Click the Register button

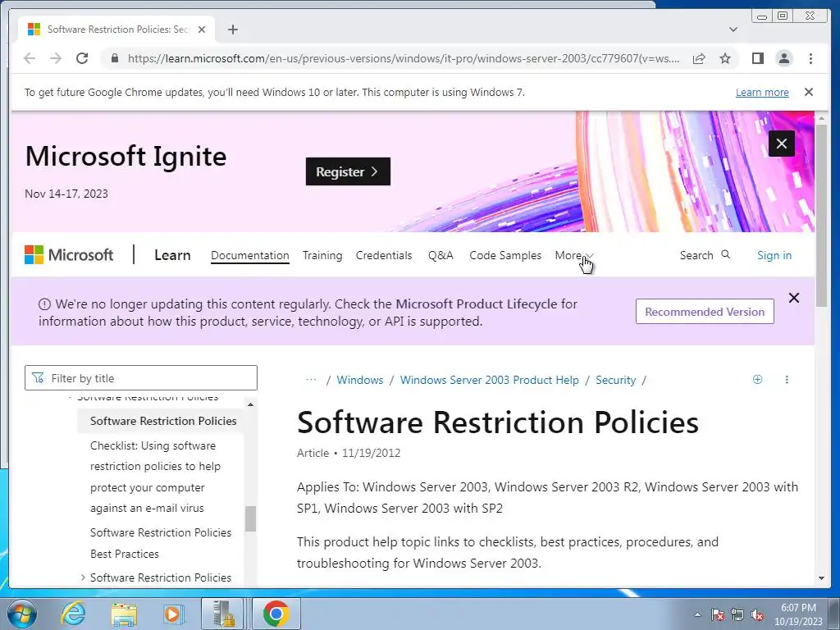pyautogui.click(x=348, y=171)
